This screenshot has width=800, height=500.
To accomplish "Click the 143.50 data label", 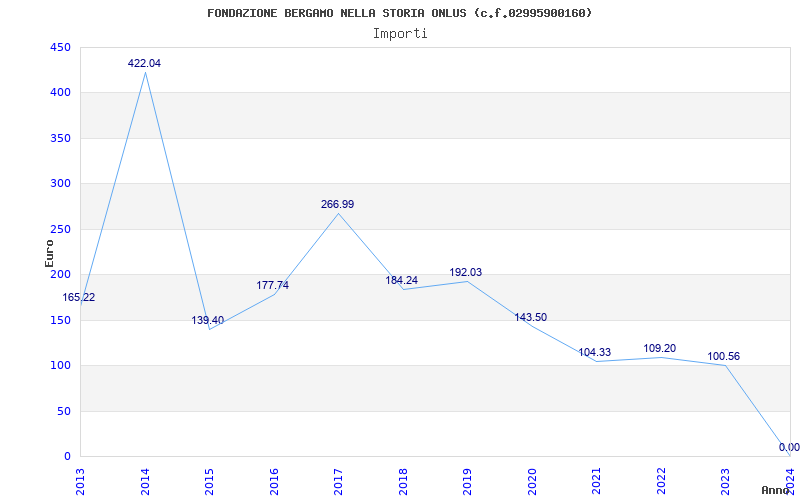I will 531,317.
